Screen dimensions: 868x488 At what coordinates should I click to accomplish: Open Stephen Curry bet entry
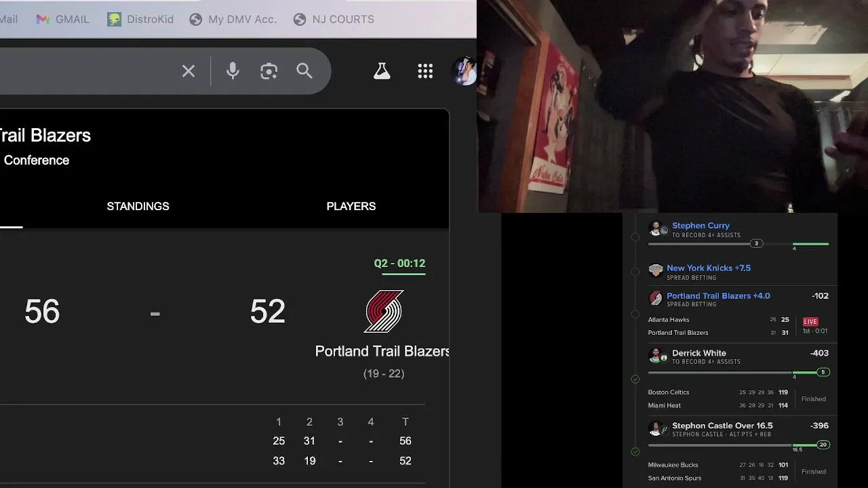point(701,226)
